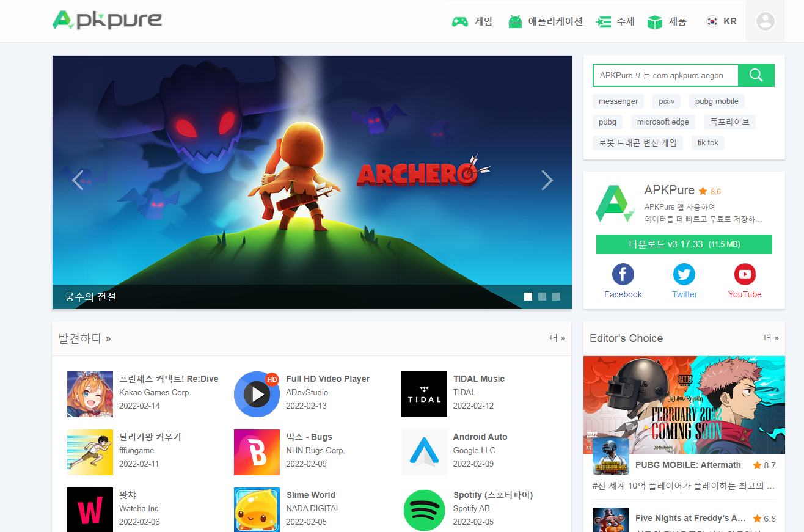Open the user profile avatar icon
804x532 pixels.
click(x=766, y=21)
